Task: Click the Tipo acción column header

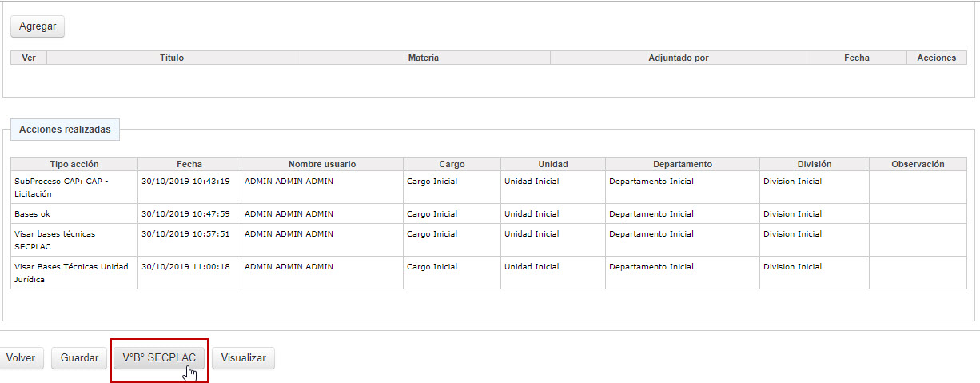Action: click(x=74, y=164)
